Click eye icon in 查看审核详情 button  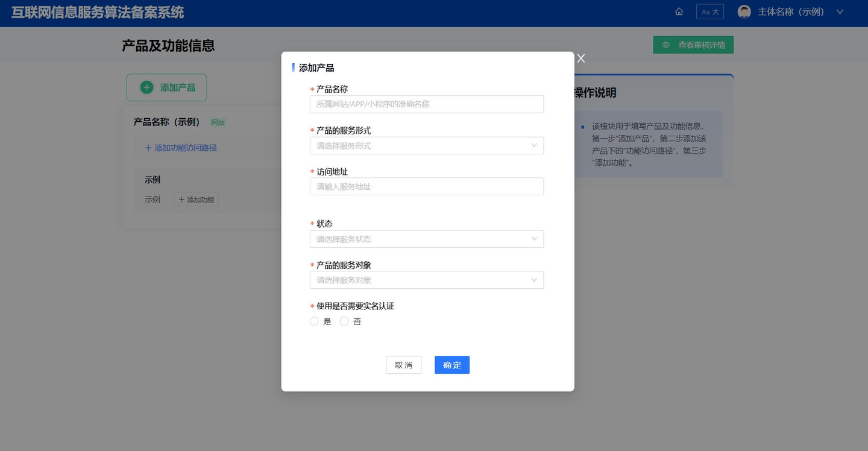pos(666,45)
